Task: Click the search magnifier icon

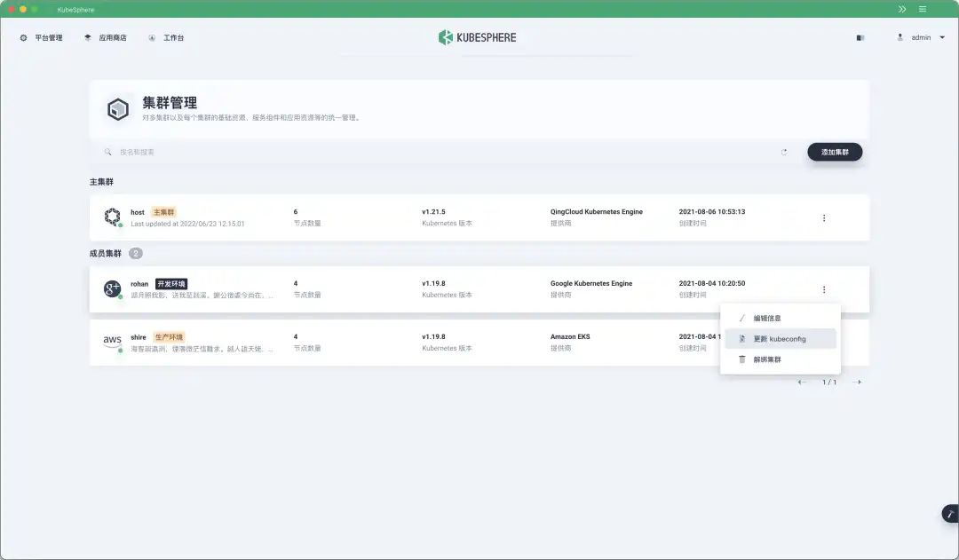Action: 107,152
